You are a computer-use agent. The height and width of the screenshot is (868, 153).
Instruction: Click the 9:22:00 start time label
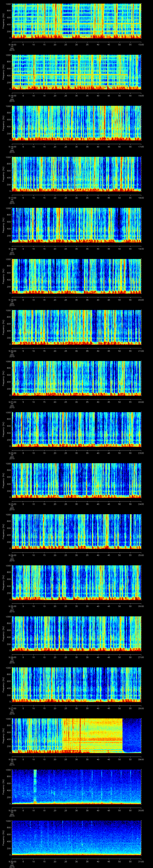pos(12,453)
